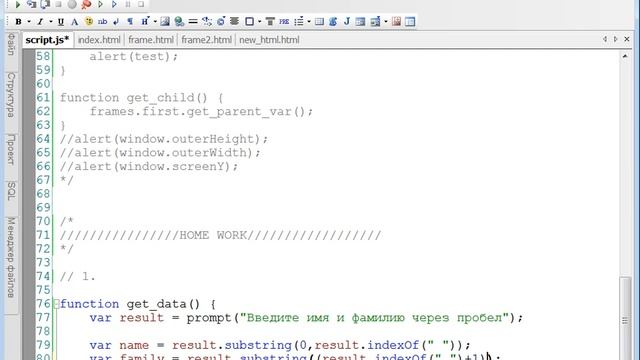Screen dimensions: 640x360
Task: Toggle italic formatting with I icon
Action: 40,22
